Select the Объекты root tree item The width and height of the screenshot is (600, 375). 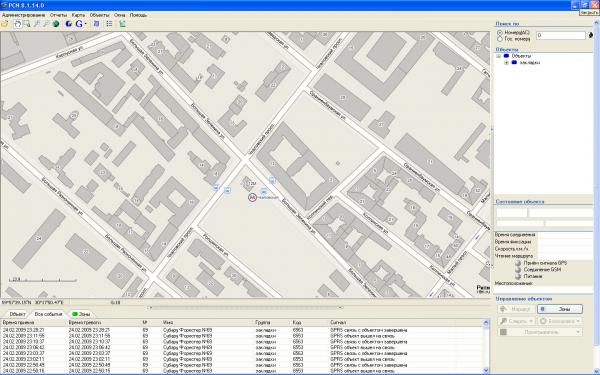tap(521, 56)
